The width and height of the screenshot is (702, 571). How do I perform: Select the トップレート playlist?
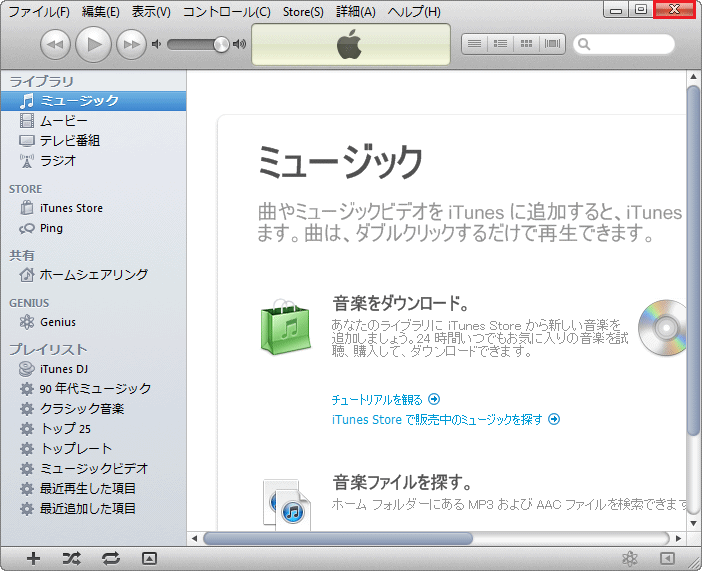[x=93, y=448]
